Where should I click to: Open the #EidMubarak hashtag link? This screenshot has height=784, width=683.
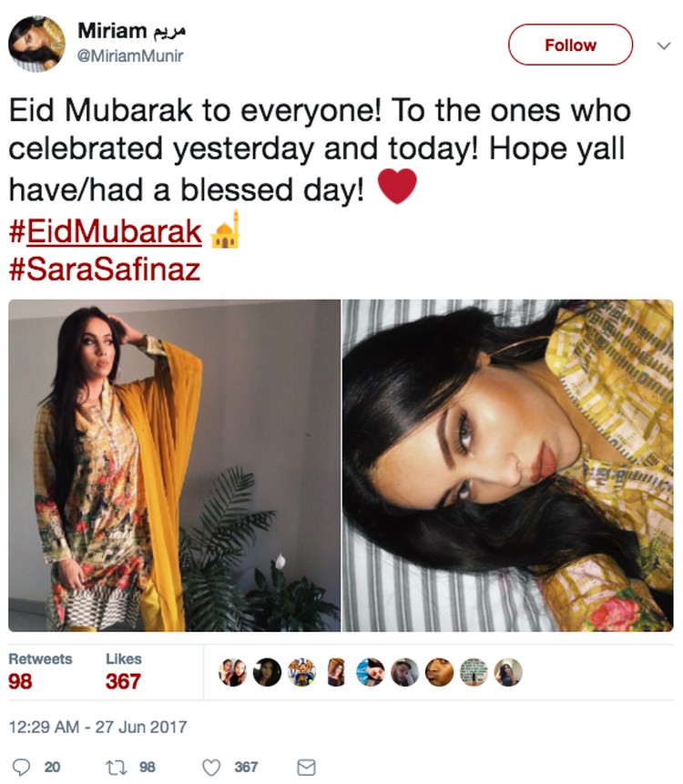click(105, 231)
